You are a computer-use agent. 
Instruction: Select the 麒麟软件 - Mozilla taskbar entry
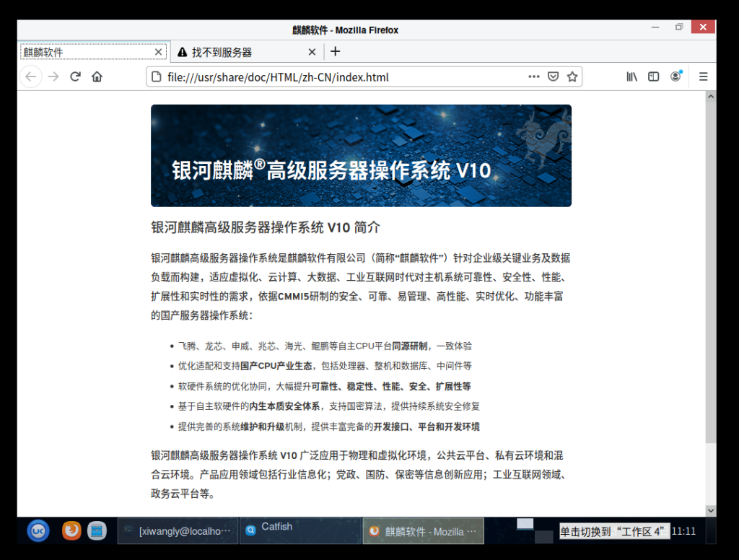[x=423, y=531]
